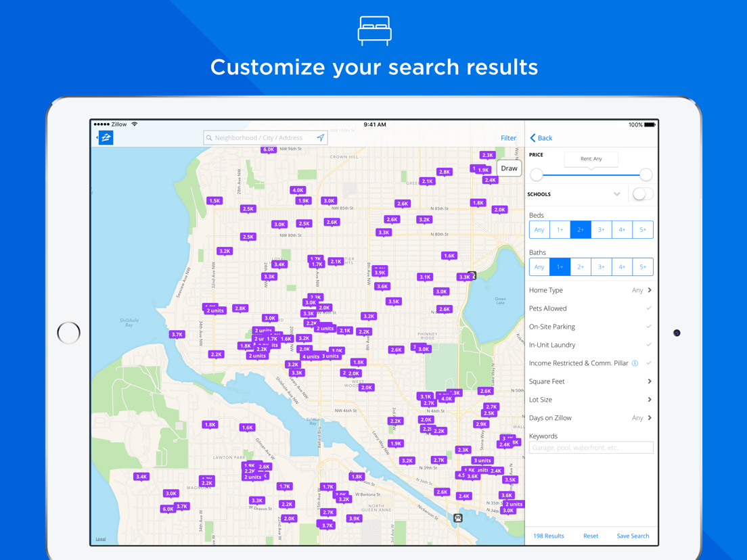Click the minimum price slider handle
Image resolution: width=747 pixels, height=560 pixels.
click(x=537, y=174)
